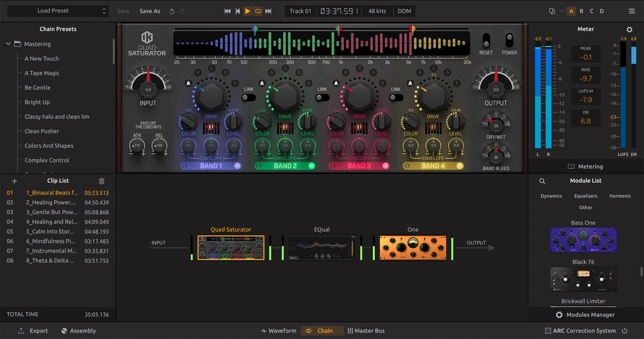This screenshot has width=644, height=339.
Task: Toggle Band 1 power button
Action: (237, 166)
